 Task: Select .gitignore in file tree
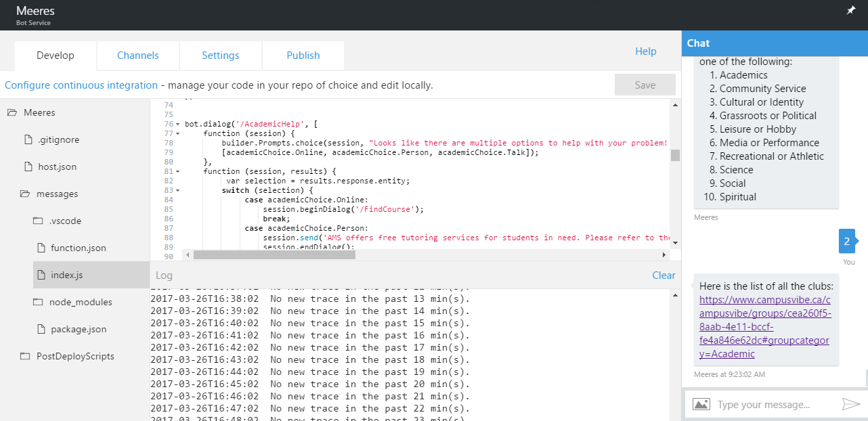click(58, 139)
